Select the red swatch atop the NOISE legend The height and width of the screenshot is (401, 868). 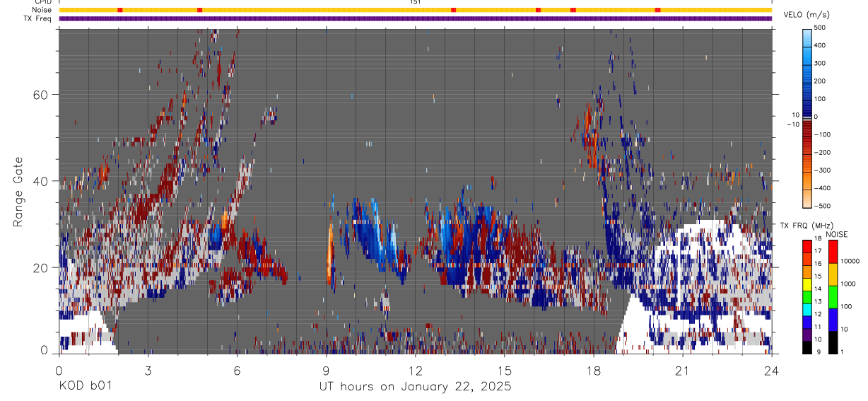[833, 251]
